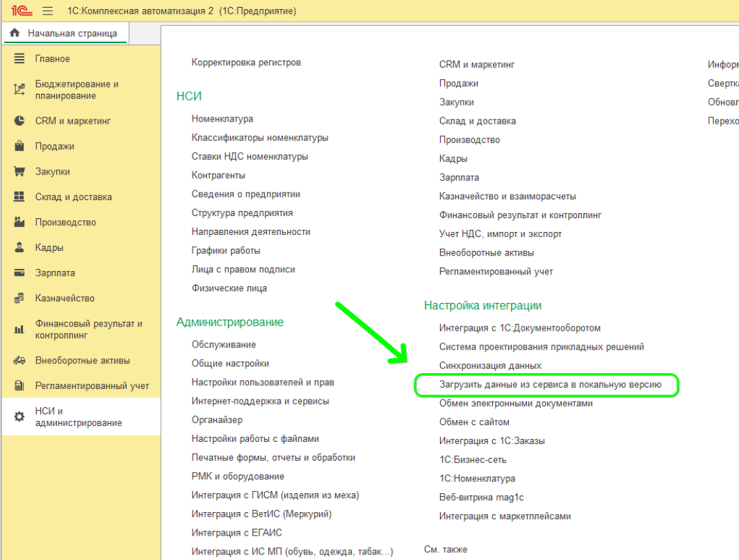Click the CRM и маркетинг pie icon

click(x=19, y=121)
